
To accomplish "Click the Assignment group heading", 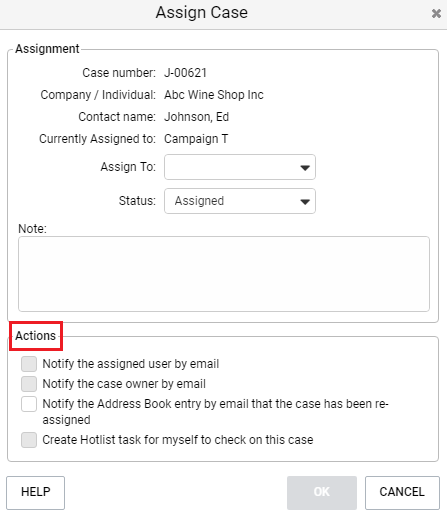I will [x=47, y=49].
